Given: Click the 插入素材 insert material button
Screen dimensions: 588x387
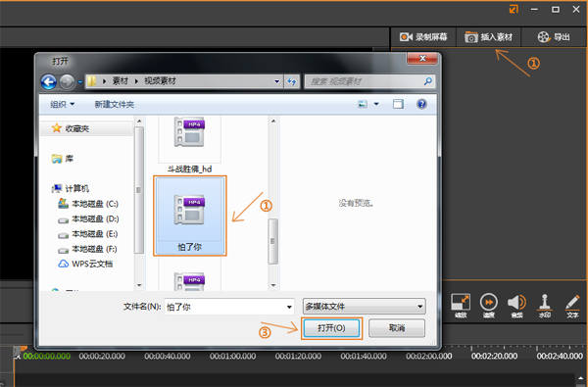Looking at the screenshot, I should (x=488, y=37).
